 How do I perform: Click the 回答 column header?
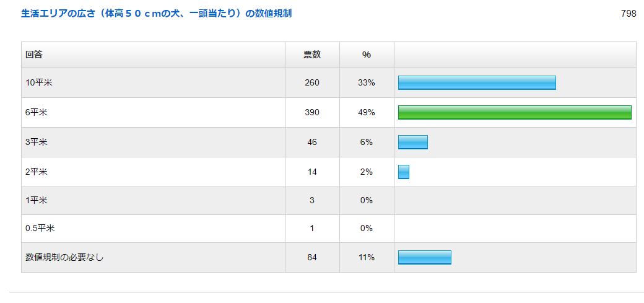(x=34, y=55)
